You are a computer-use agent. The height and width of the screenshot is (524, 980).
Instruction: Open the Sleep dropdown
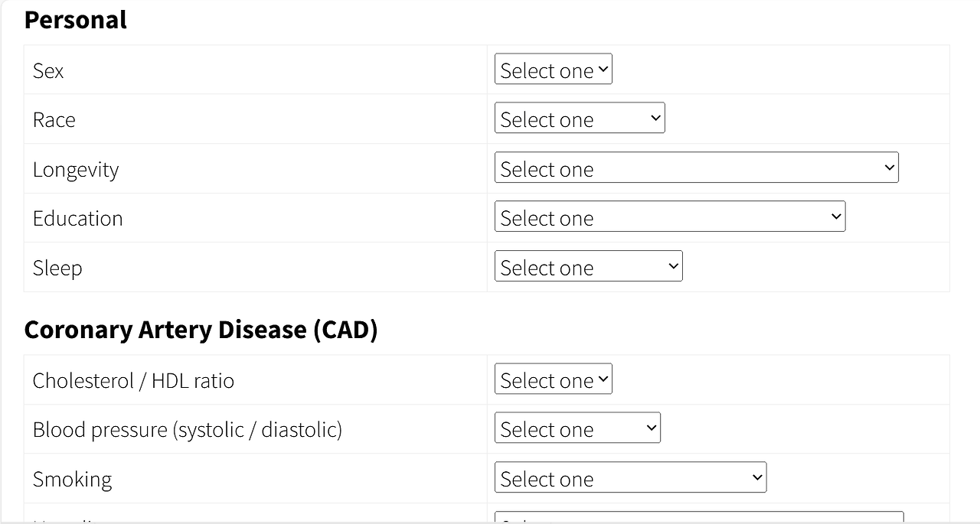(x=588, y=267)
